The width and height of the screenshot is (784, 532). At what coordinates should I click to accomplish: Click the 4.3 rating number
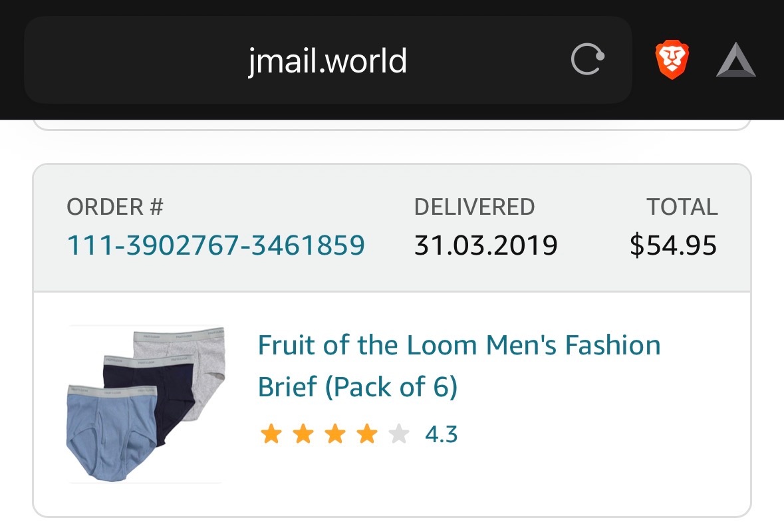point(442,435)
